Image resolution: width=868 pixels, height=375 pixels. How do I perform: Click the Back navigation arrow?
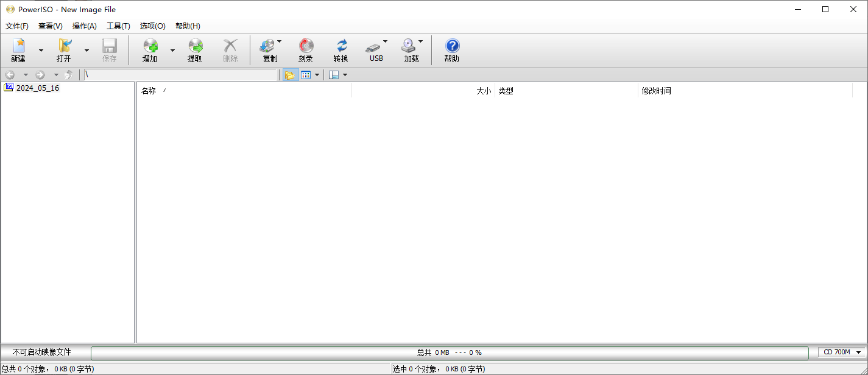(10, 75)
